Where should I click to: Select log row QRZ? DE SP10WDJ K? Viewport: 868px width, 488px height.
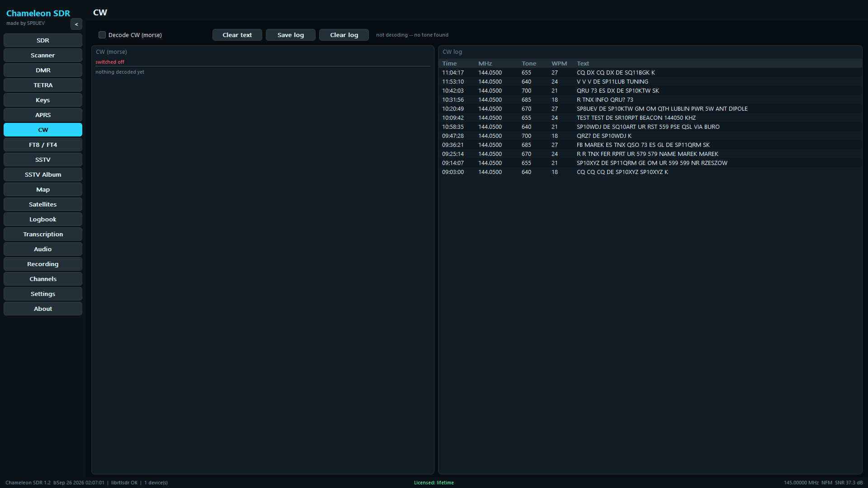[x=650, y=136]
